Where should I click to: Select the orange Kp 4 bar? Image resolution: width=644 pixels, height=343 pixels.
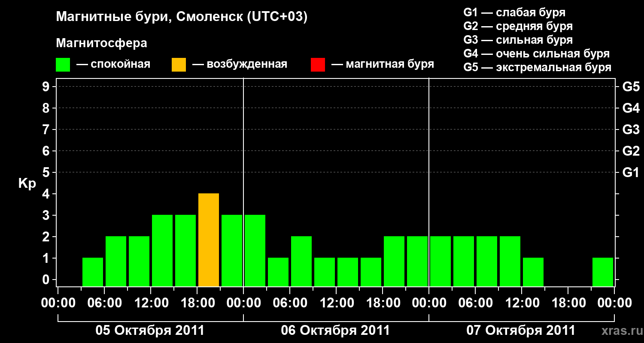209,240
